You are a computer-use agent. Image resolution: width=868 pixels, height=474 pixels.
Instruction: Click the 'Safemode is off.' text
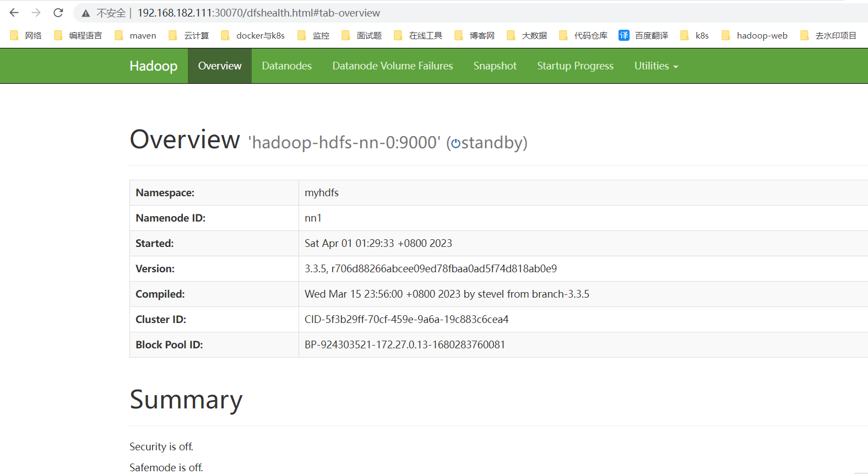(x=166, y=467)
